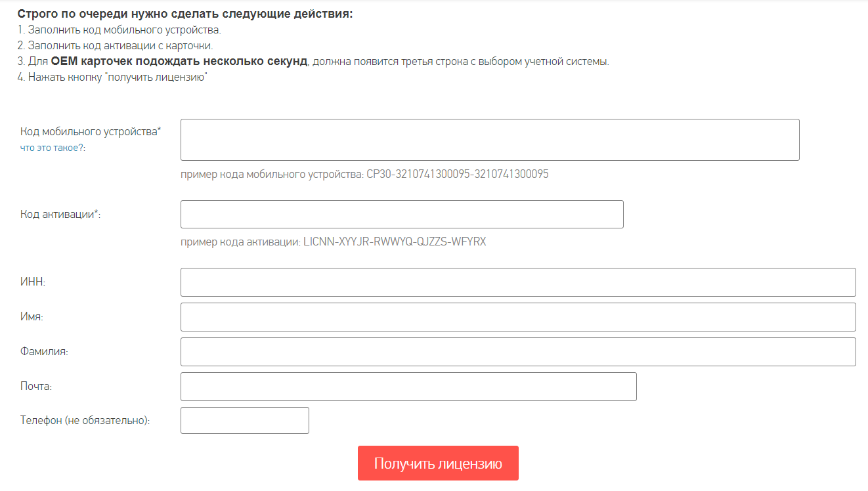Focus the activation code text field
The image size is (868, 491).
402,214
